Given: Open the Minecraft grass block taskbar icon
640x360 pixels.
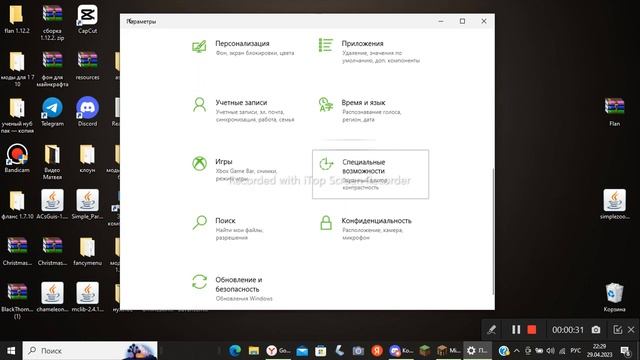Looking at the screenshot, I should [425, 351].
